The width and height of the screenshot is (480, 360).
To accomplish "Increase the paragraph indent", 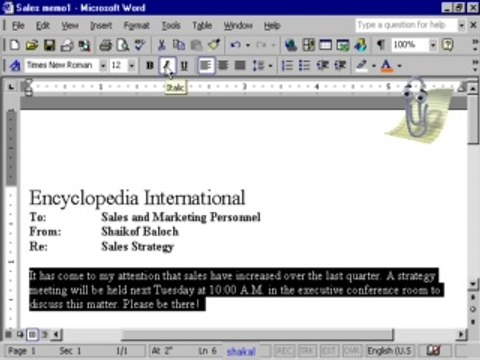I will point(340,65).
